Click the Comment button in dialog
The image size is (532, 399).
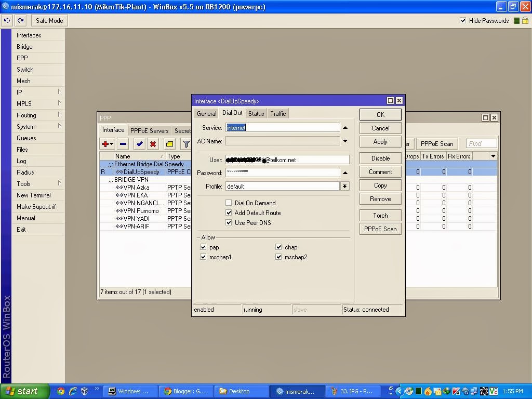380,172
